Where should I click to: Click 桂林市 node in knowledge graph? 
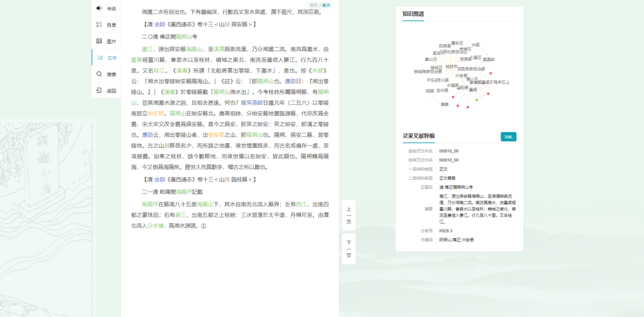pos(451,66)
